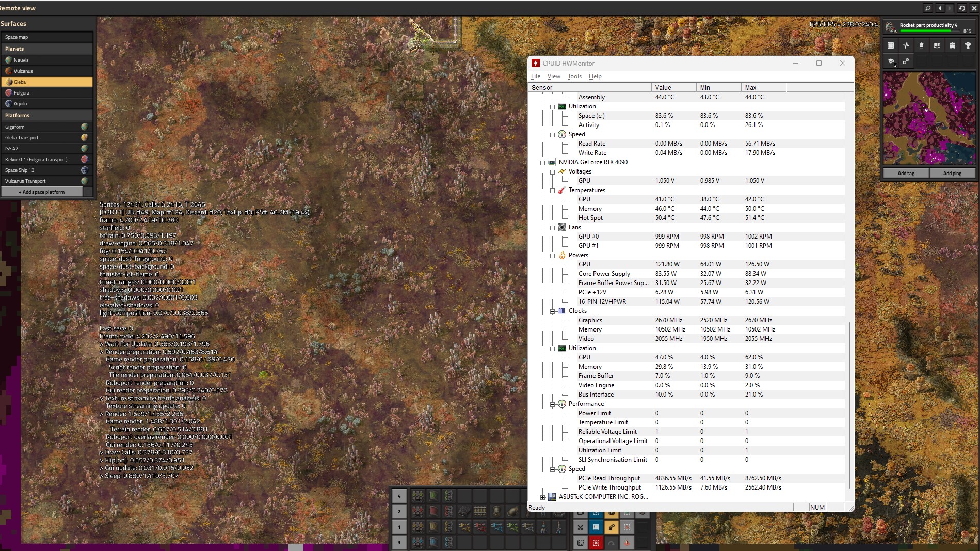980x551 pixels.
Task: Collapse the Voltages node in HWMonitor
Action: point(552,172)
